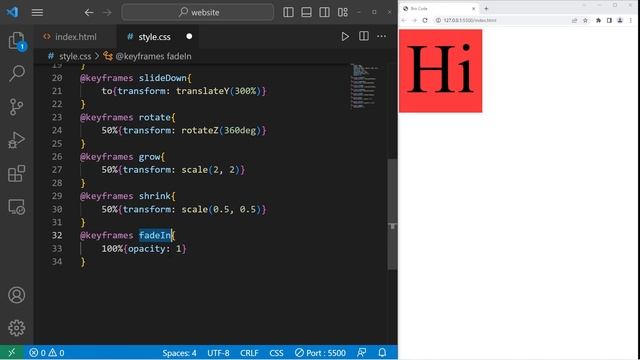Open feedback icon in status bar

362,353
